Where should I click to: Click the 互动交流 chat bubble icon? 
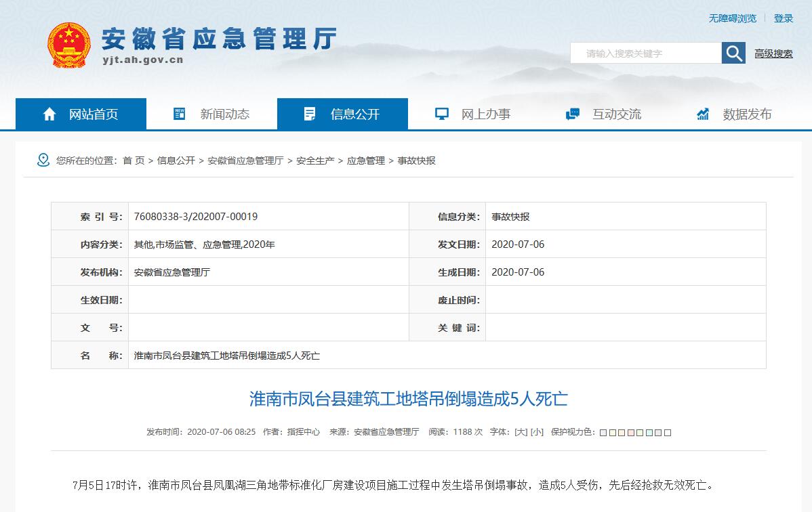tap(573, 114)
